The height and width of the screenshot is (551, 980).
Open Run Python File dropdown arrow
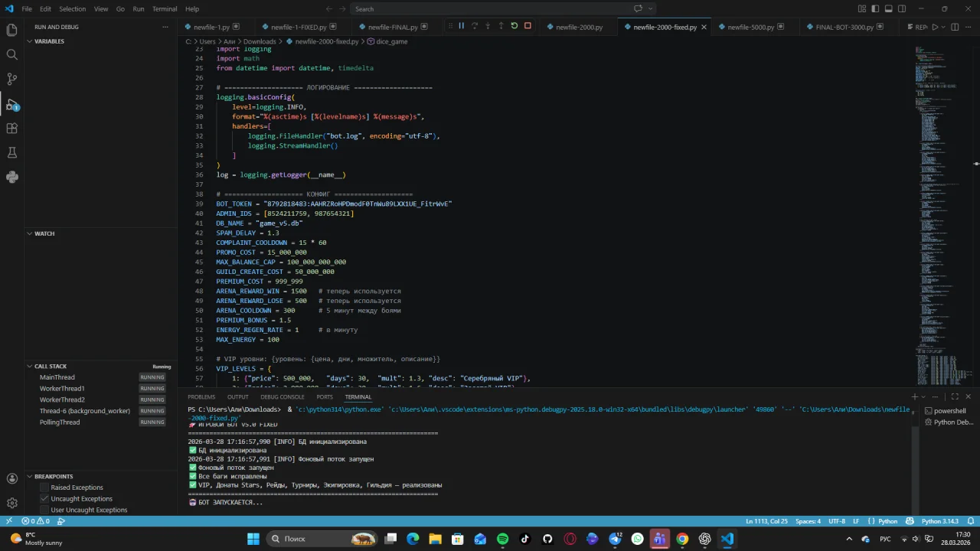942,27
